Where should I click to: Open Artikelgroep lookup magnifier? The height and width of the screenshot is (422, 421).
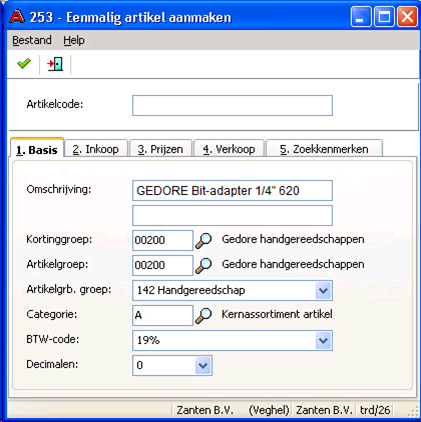click(x=203, y=265)
